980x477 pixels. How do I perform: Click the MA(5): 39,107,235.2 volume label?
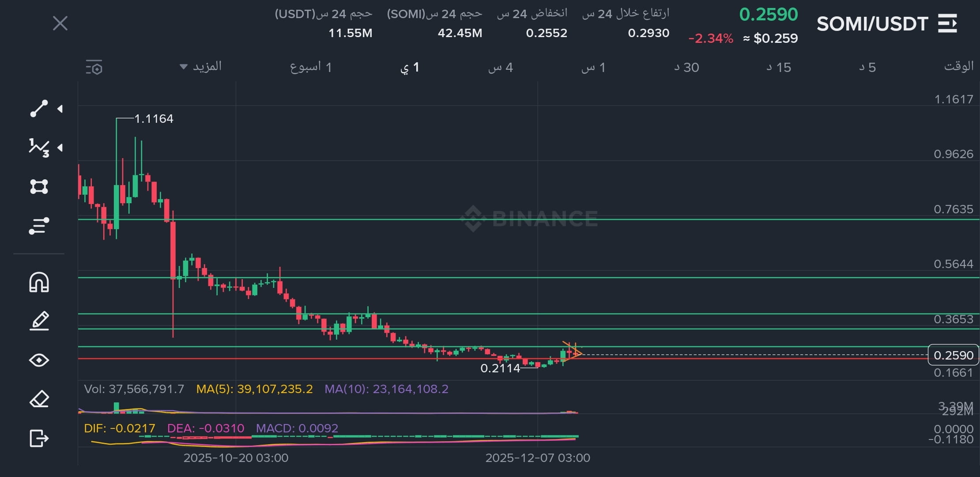(254, 389)
